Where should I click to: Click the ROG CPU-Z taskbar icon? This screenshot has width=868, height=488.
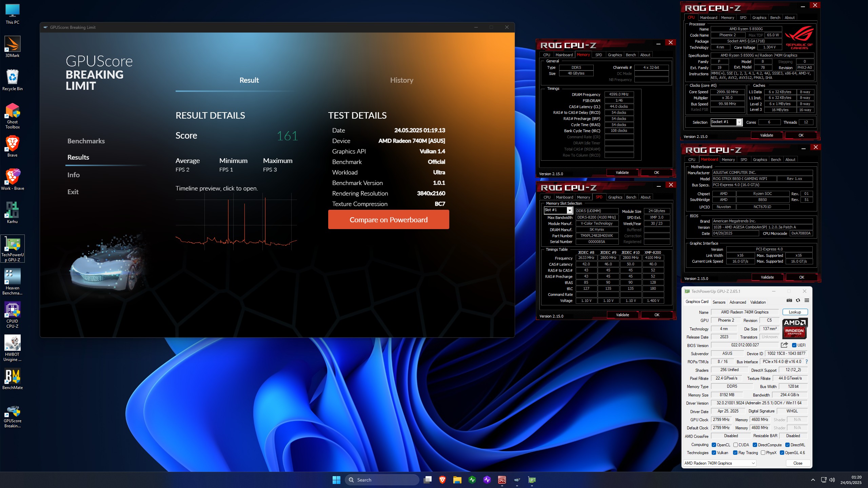[502, 480]
